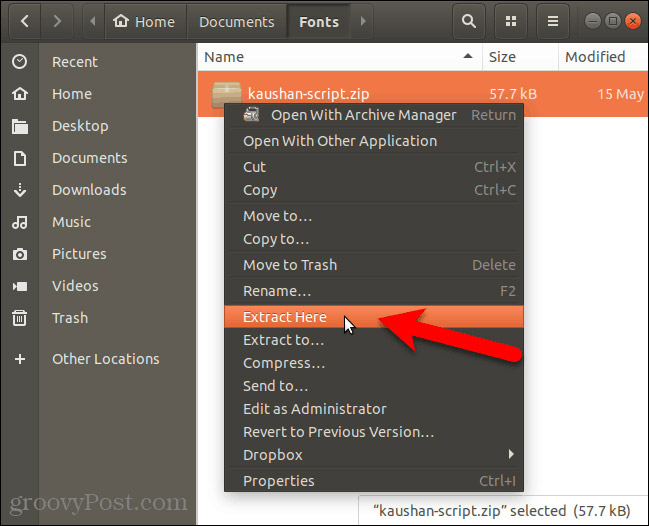649x526 pixels.
Task: Open the Dropbox submenu entry
Action: tap(374, 455)
